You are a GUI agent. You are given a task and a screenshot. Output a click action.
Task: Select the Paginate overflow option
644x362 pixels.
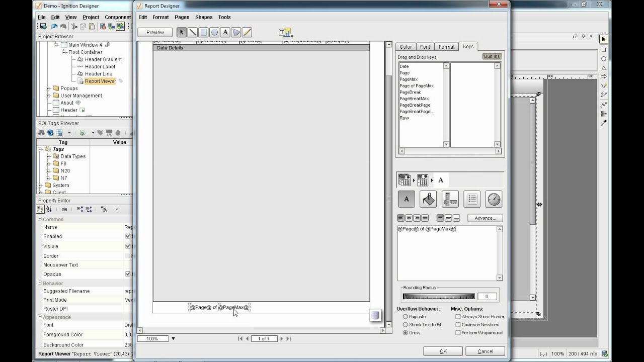pyautogui.click(x=405, y=317)
